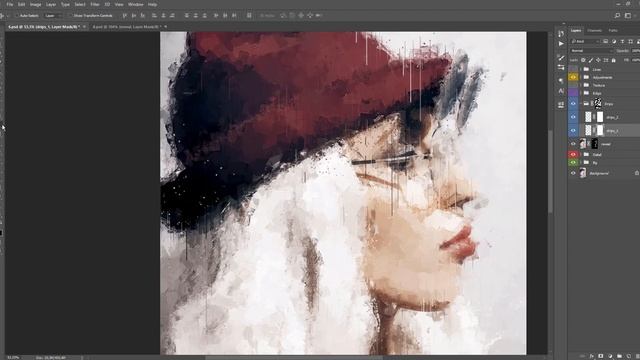Open the Actions panel play icon
Viewport: 640px width, 360px height.
tap(561, 43)
